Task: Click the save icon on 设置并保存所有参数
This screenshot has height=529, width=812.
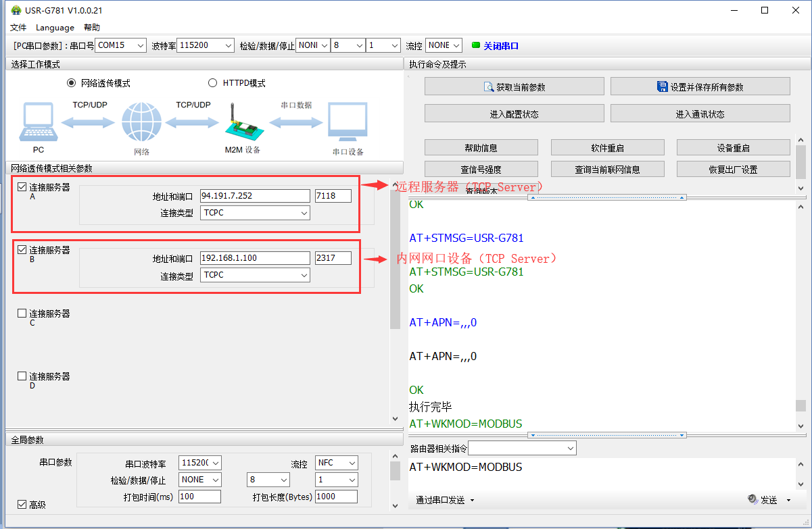Action: tap(663, 87)
